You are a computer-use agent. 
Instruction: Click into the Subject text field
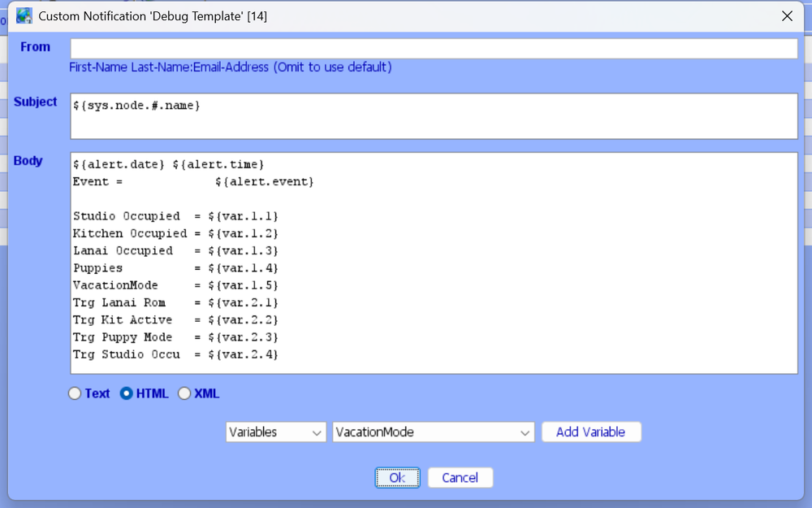[x=434, y=116]
